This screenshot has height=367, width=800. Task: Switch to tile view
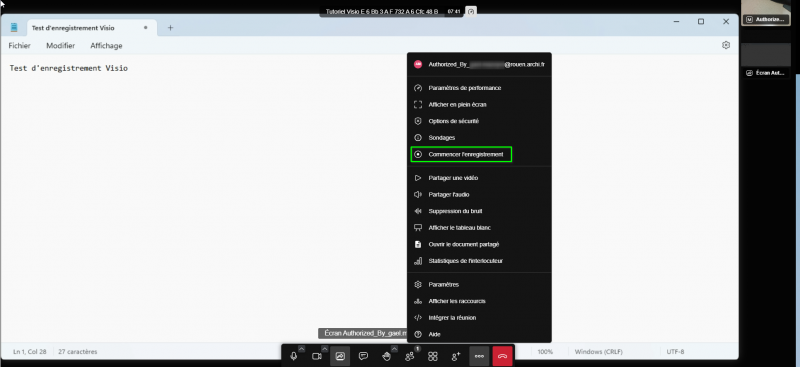[433, 356]
